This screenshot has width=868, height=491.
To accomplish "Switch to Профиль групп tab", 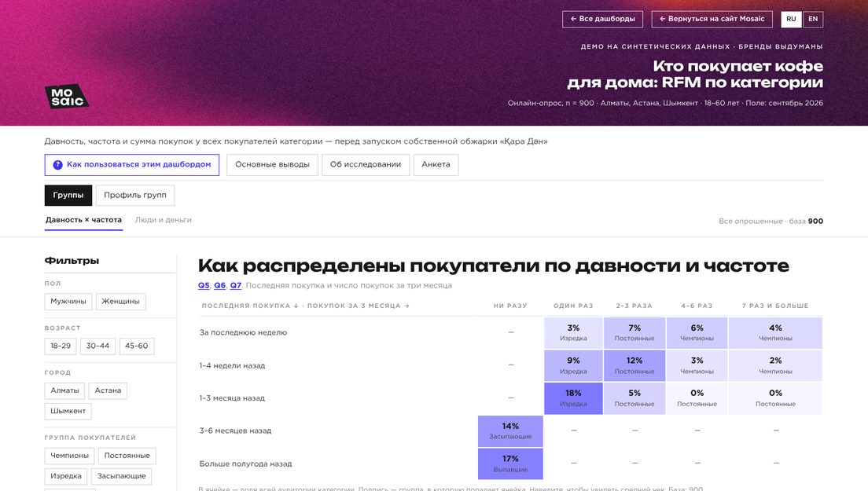I will click(x=135, y=195).
